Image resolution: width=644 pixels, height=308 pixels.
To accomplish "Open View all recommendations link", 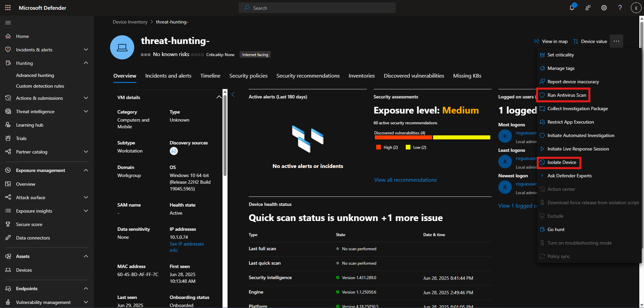I will pos(405,180).
